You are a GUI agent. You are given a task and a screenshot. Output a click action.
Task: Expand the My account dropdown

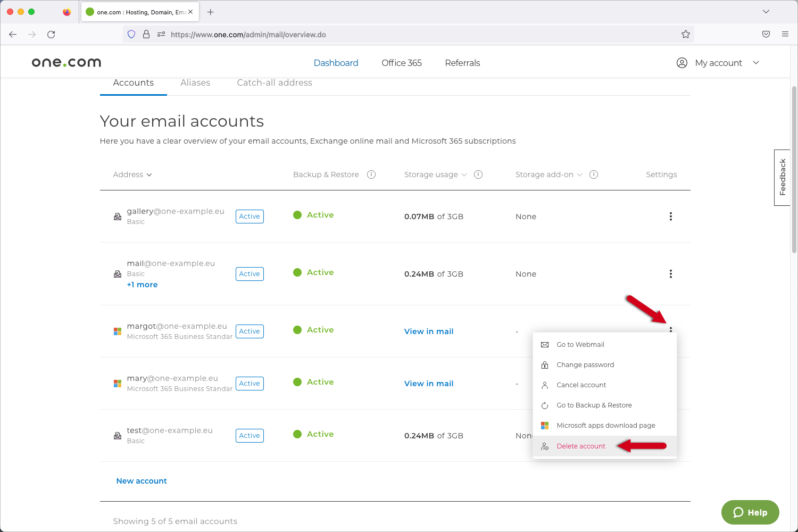click(x=718, y=63)
